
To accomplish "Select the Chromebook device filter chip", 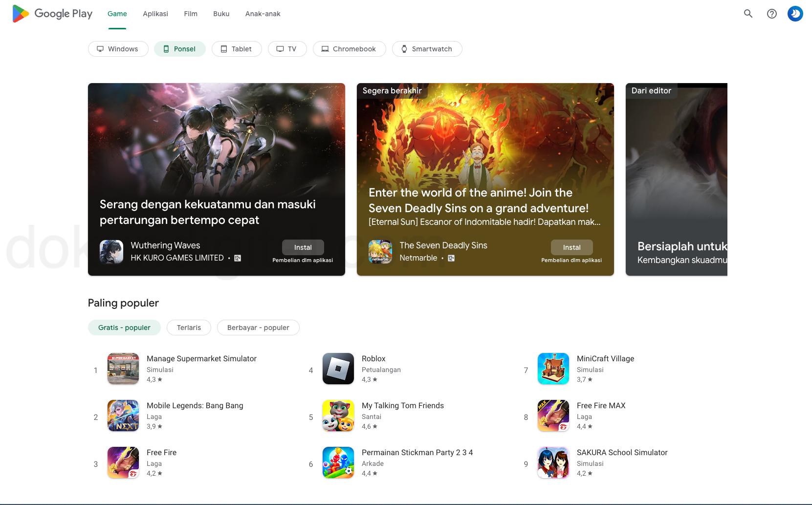I will (x=349, y=49).
